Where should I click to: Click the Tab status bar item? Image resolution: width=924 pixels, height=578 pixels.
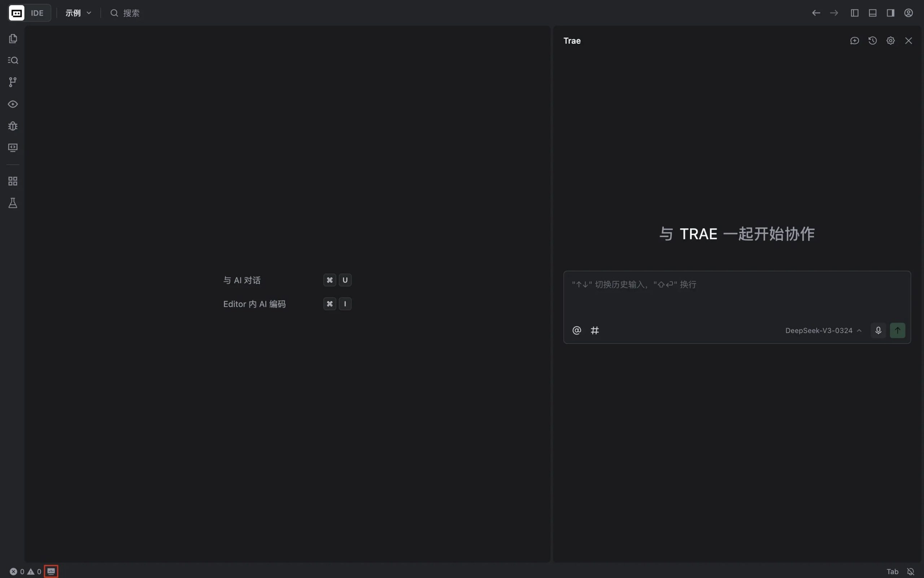892,571
